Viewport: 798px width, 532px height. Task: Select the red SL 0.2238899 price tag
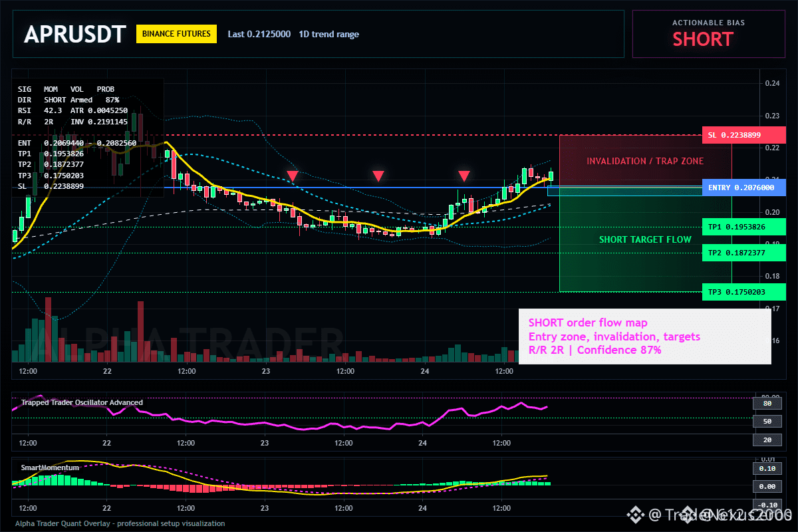point(743,135)
